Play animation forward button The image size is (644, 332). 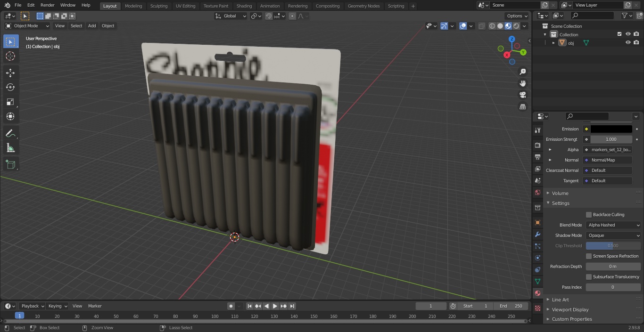coord(275,306)
